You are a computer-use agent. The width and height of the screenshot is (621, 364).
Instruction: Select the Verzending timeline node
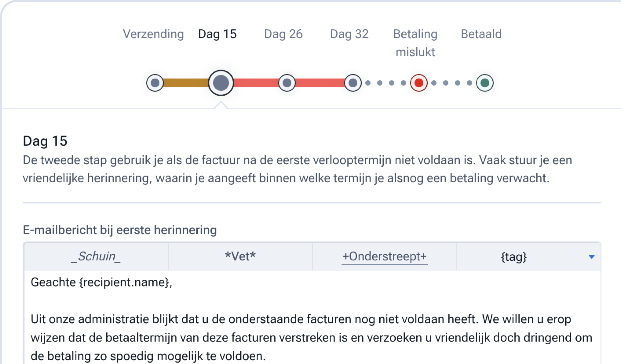pos(154,83)
